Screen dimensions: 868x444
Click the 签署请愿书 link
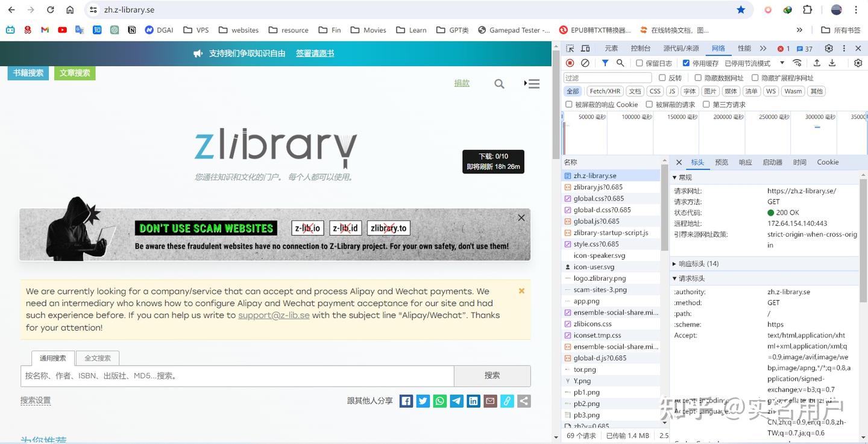click(x=315, y=53)
